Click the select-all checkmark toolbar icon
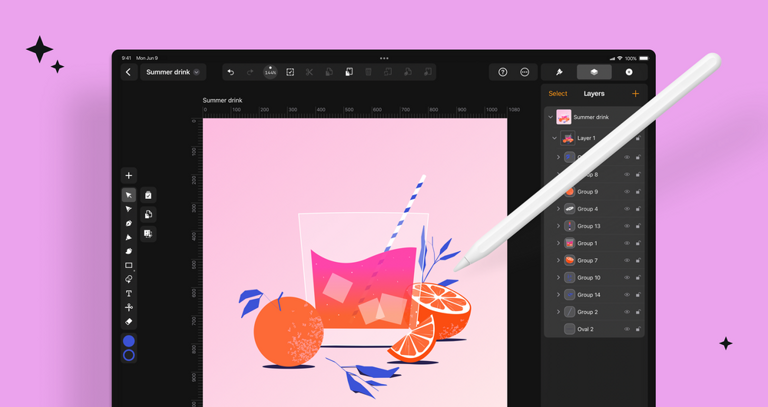This screenshot has height=407, width=768. 290,72
